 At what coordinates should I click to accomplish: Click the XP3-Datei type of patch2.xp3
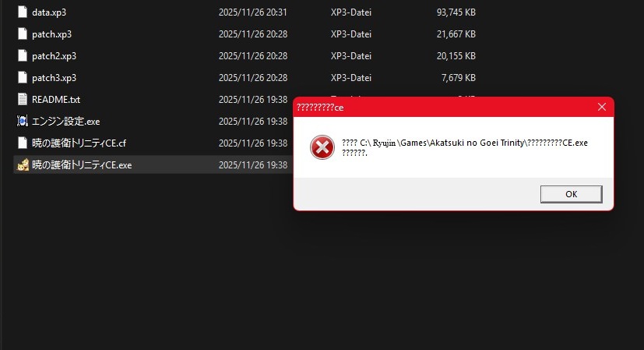[350, 56]
